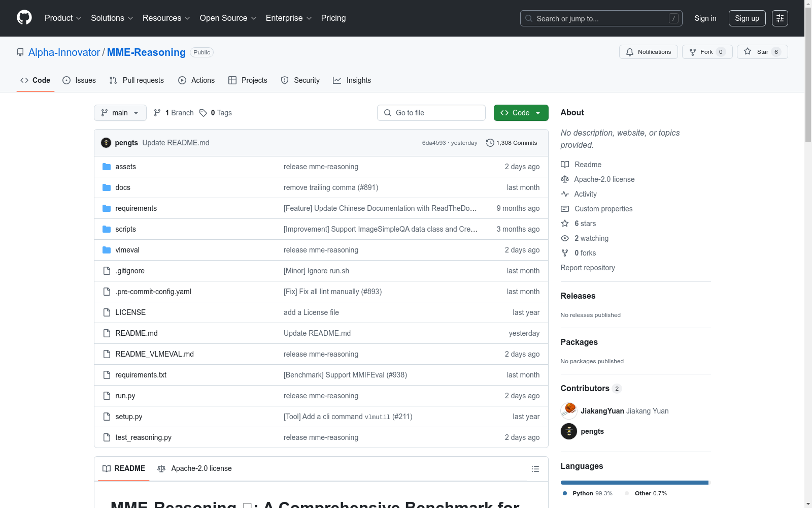Open the 1,308 Commits link
The image size is (812, 508).
pos(512,143)
